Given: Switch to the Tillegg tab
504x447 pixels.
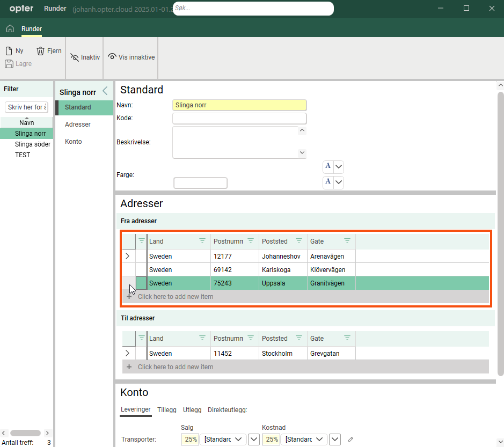Looking at the screenshot, I should point(166,409).
